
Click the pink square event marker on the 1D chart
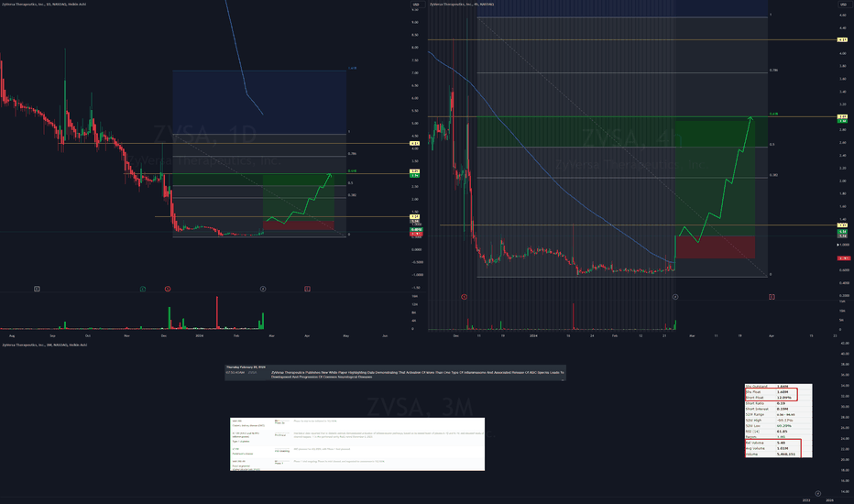(x=307, y=289)
